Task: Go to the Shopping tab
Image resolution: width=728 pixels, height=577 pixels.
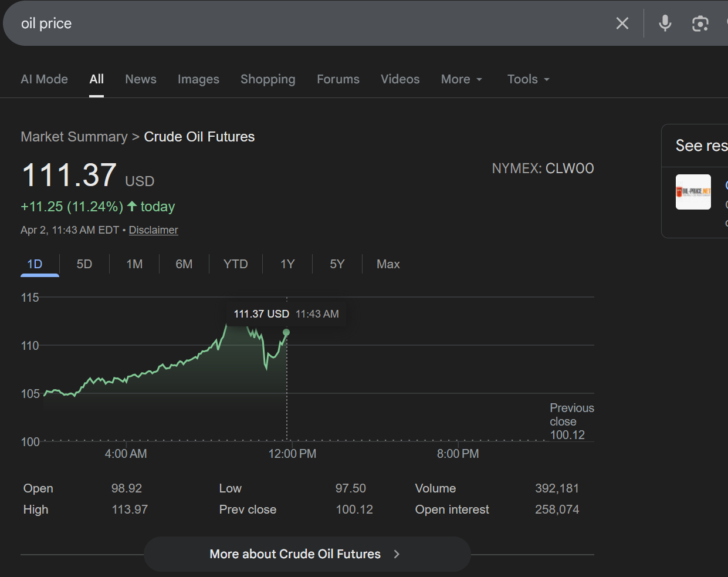Action: tap(268, 79)
